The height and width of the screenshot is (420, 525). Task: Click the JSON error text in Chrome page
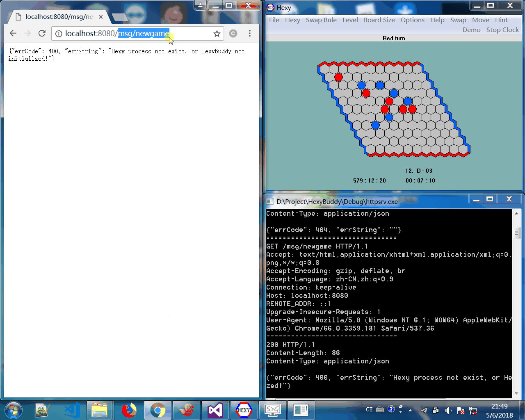(x=126, y=55)
